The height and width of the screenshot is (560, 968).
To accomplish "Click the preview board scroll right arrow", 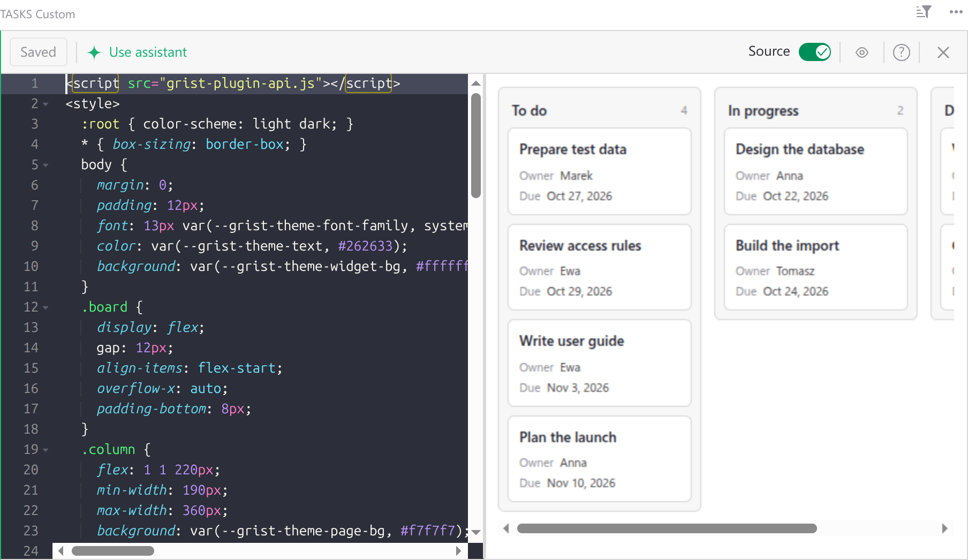I will pos(944,528).
